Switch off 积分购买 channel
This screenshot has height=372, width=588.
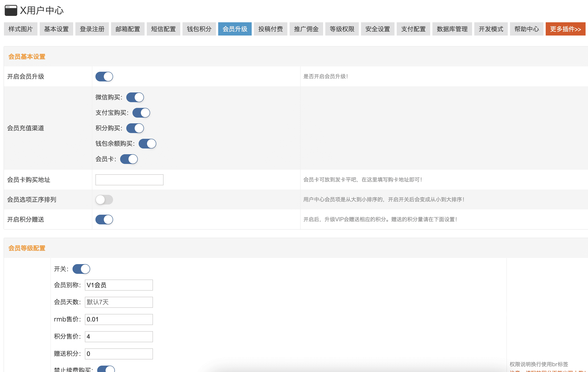pos(135,128)
